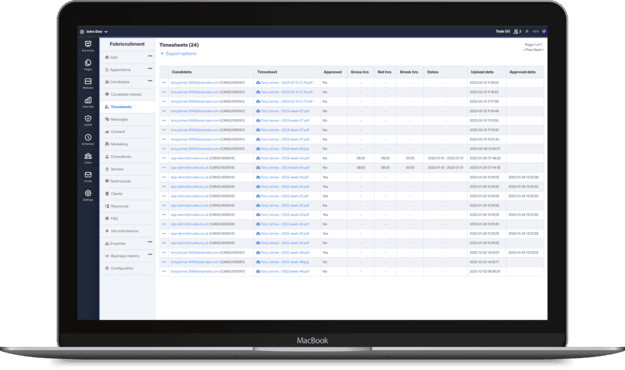This screenshot has width=625, height=370.
Task: Click the green icon in the top bar
Action: tap(527, 31)
